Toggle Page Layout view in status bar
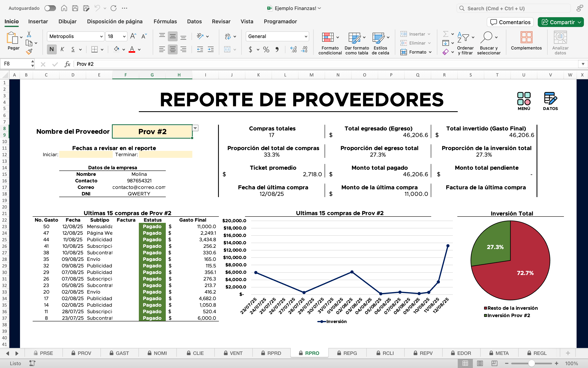The width and height of the screenshot is (588, 368). tap(480, 363)
